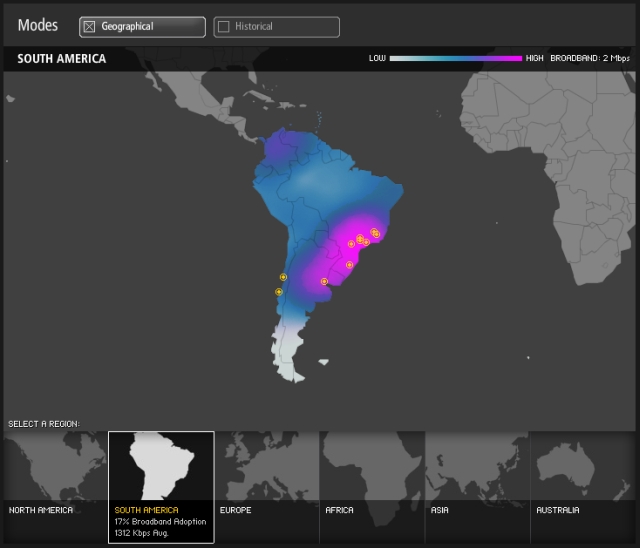Click the westernmost marker in Brazil cluster
This screenshot has width=640, height=548.
pos(351,244)
